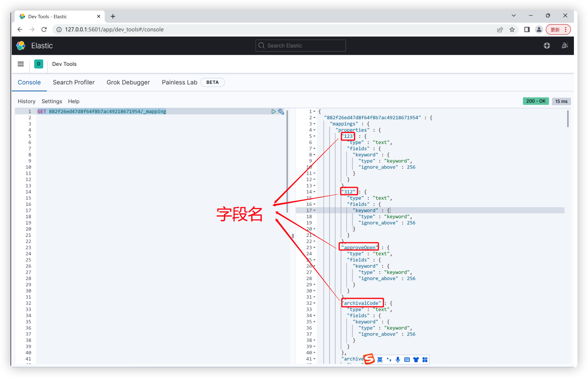Viewport: 588px width, 378px height.
Task: Switch to the Painless Lab tab
Action: point(180,82)
